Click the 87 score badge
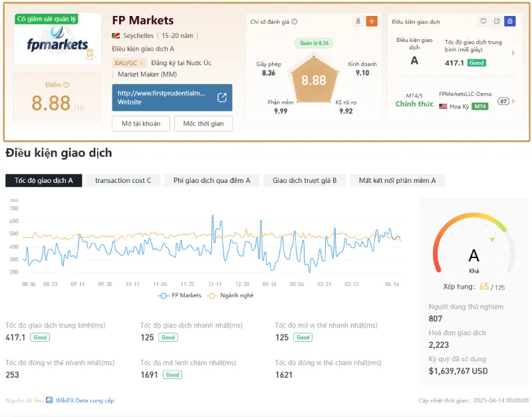Viewport: 532px width, 417px height. (503, 101)
